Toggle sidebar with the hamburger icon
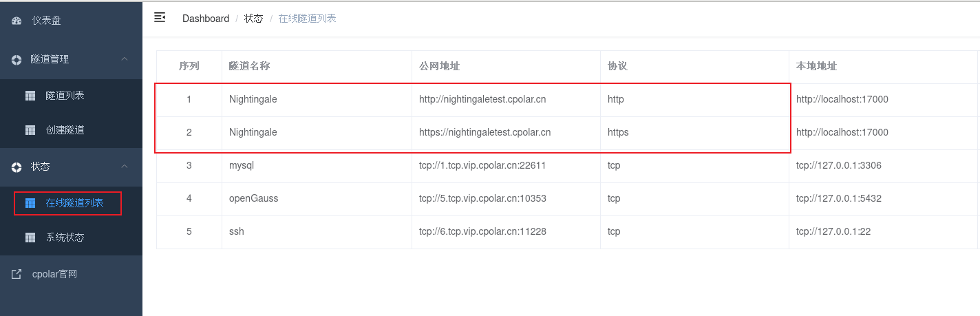 160,17
